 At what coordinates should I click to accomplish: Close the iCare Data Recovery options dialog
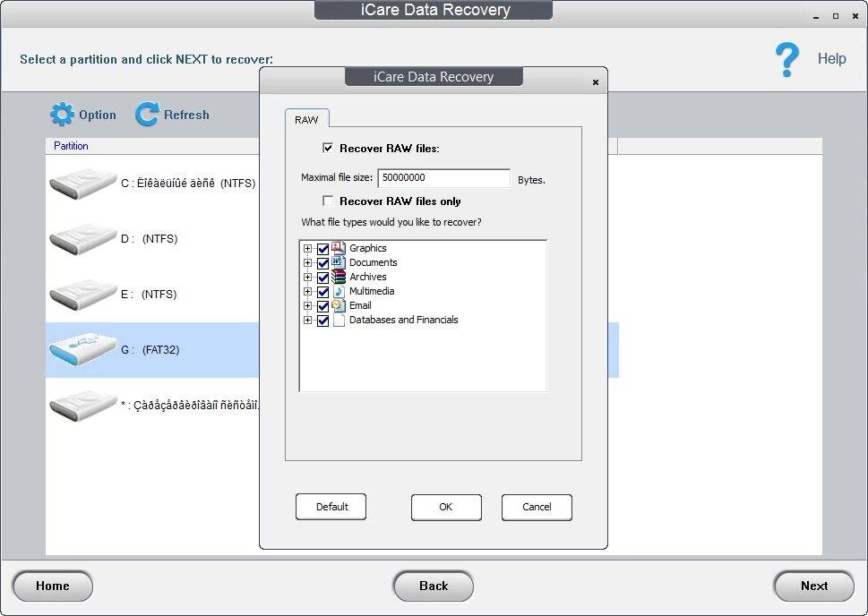(x=595, y=81)
